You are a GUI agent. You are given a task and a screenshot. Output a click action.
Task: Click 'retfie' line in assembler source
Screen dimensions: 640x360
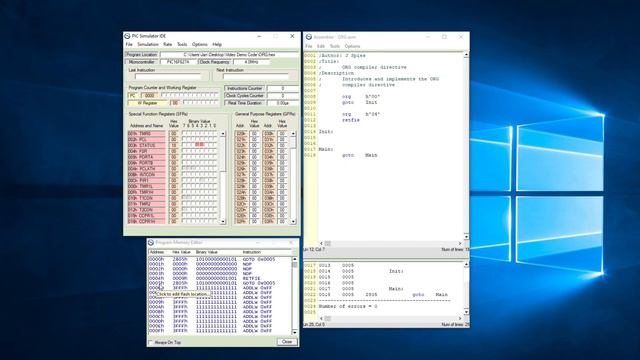[x=351, y=120]
